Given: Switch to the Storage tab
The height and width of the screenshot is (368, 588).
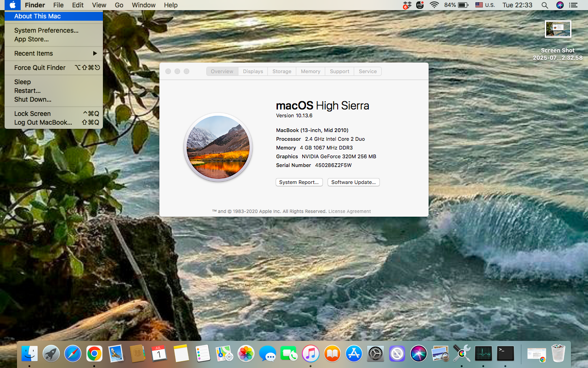Looking at the screenshot, I should (x=282, y=71).
